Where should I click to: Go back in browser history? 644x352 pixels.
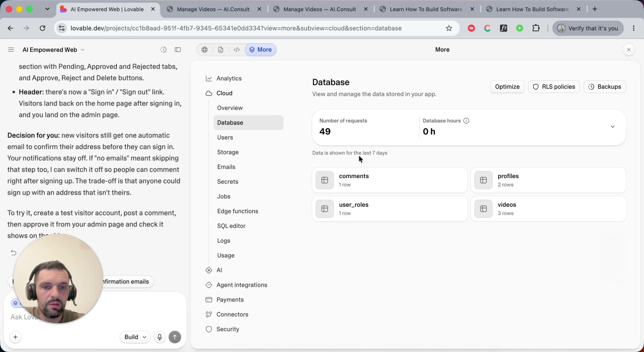pos(10,28)
